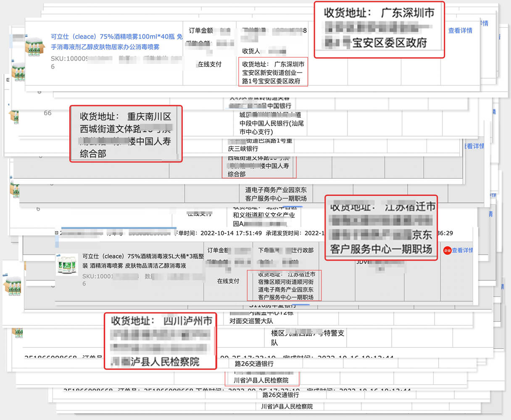Select the red-outlined 广东深圳市 address in the order row
Viewport: 511px width, 420px height.
coord(273,72)
